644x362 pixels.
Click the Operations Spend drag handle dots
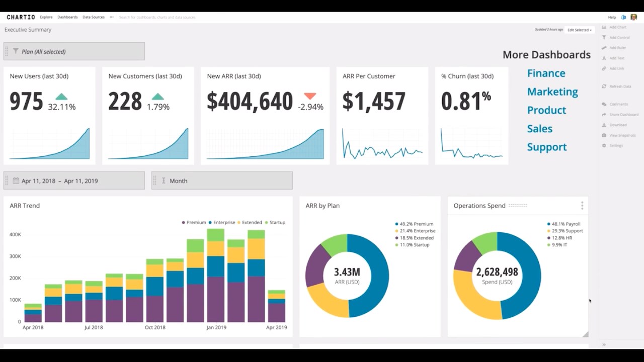tap(518, 206)
